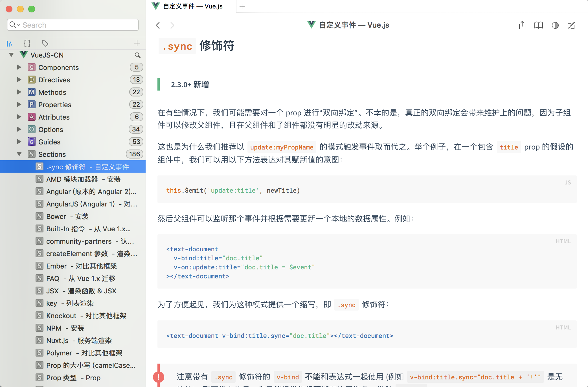Viewport: 588px width, 387px height.
Task: Toggle the dark mode half-circle icon
Action: click(555, 25)
